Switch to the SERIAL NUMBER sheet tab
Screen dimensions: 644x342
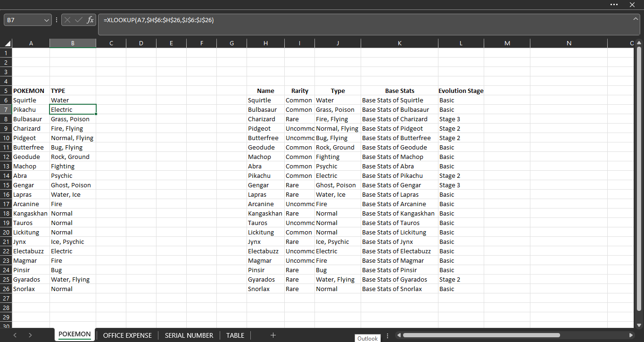pyautogui.click(x=189, y=335)
